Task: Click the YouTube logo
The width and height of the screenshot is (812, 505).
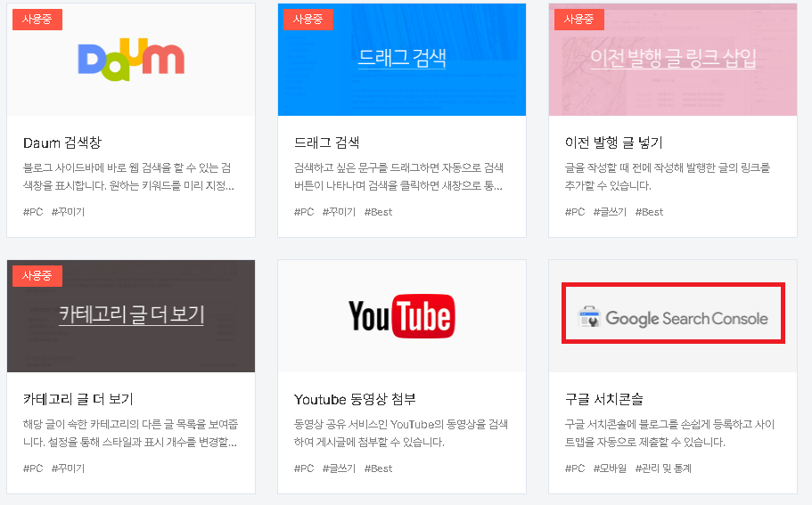Action: [x=402, y=316]
